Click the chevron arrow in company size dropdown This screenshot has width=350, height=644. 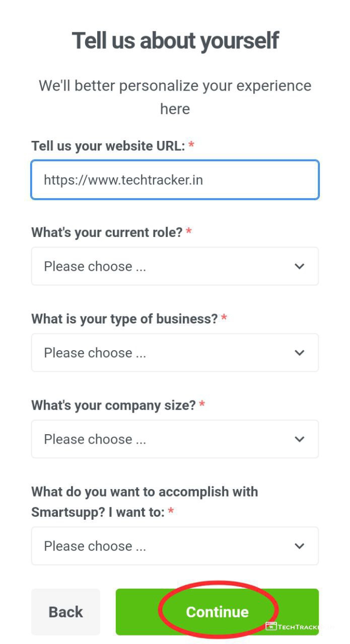(x=300, y=439)
